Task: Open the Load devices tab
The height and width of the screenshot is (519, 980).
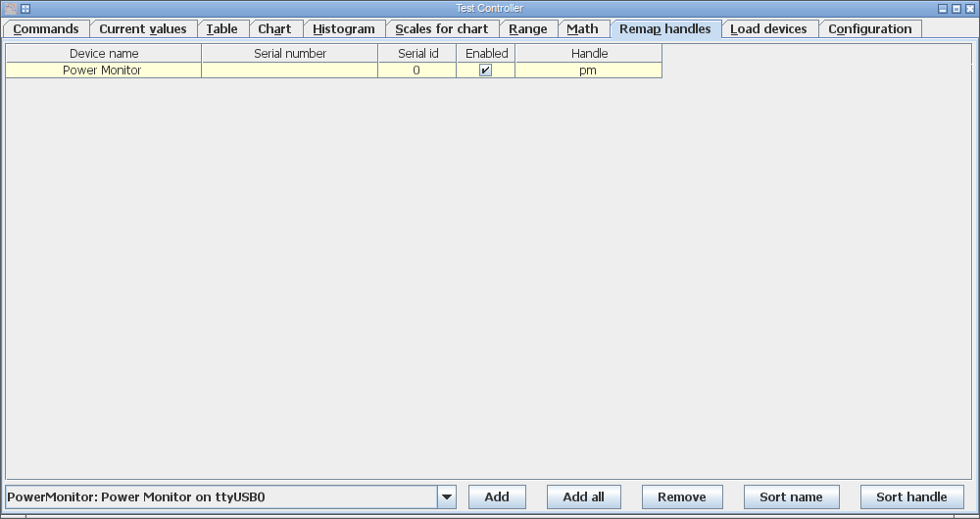Action: pyautogui.click(x=769, y=29)
